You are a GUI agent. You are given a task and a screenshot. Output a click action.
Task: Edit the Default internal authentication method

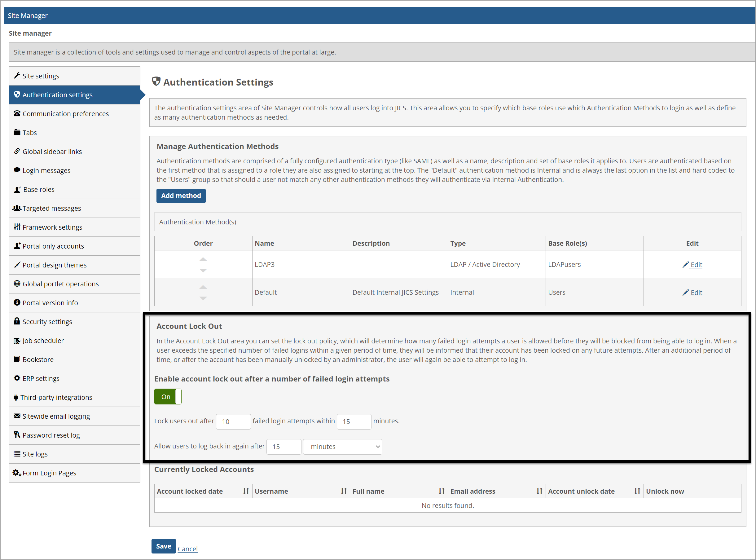point(696,292)
